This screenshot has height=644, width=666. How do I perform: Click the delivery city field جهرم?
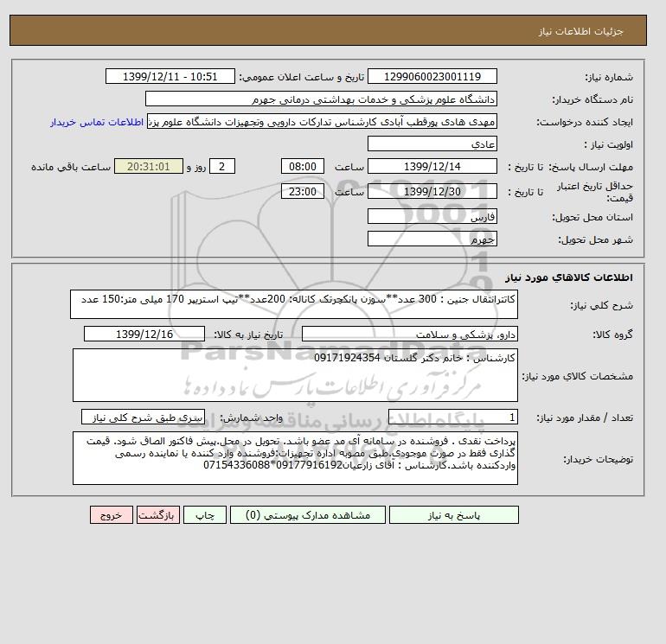click(x=432, y=239)
